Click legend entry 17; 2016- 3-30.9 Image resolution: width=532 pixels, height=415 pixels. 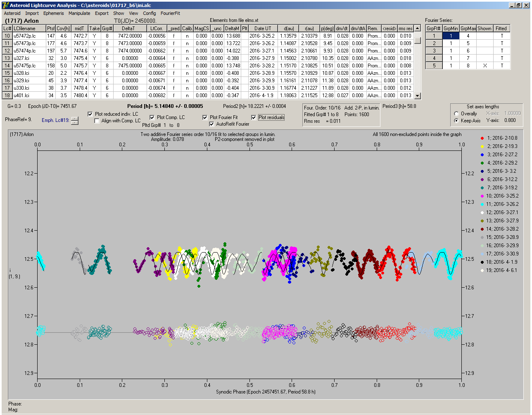(x=499, y=254)
